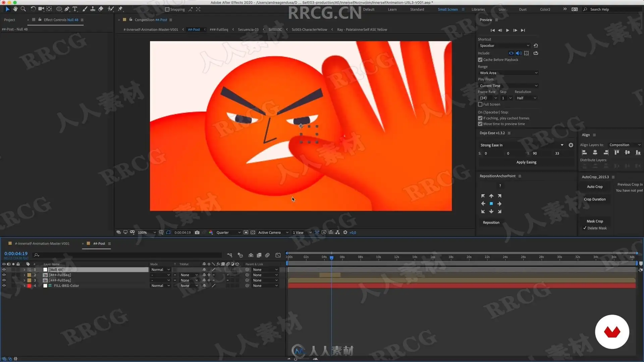Screen dimensions: 644x362
Task: Expand the Null 48 layer properties
Action: coord(24,269)
